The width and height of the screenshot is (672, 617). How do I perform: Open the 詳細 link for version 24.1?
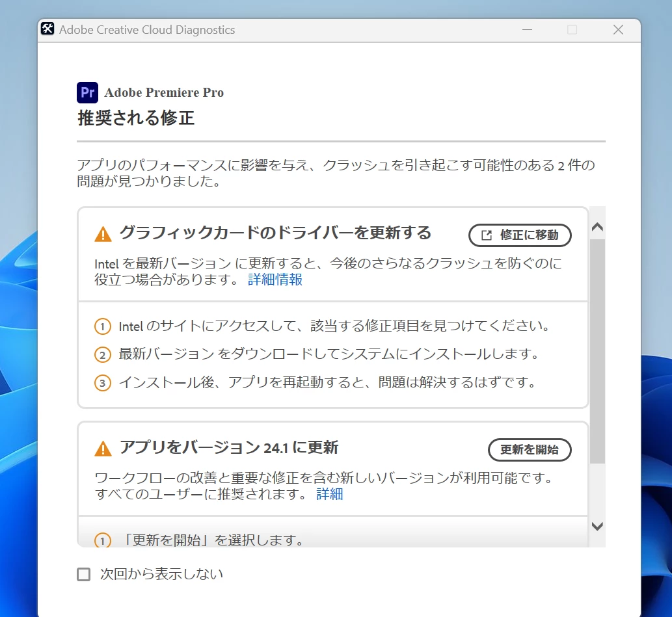pyautogui.click(x=330, y=494)
